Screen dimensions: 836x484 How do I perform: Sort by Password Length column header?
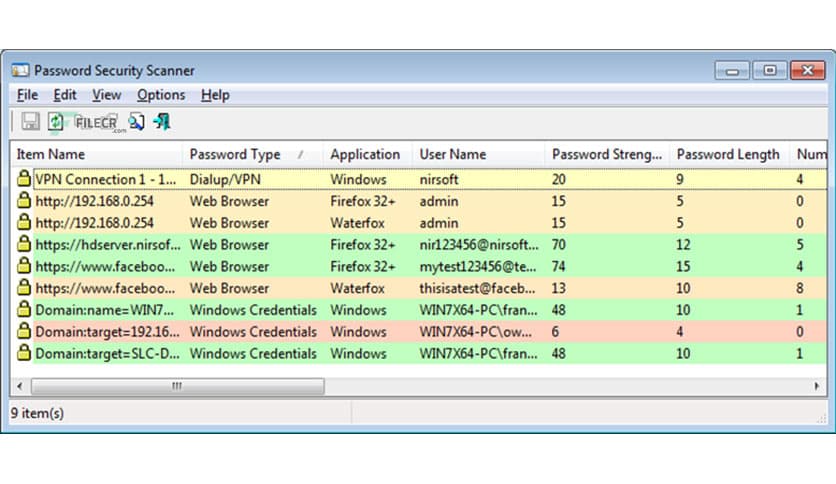point(729,155)
